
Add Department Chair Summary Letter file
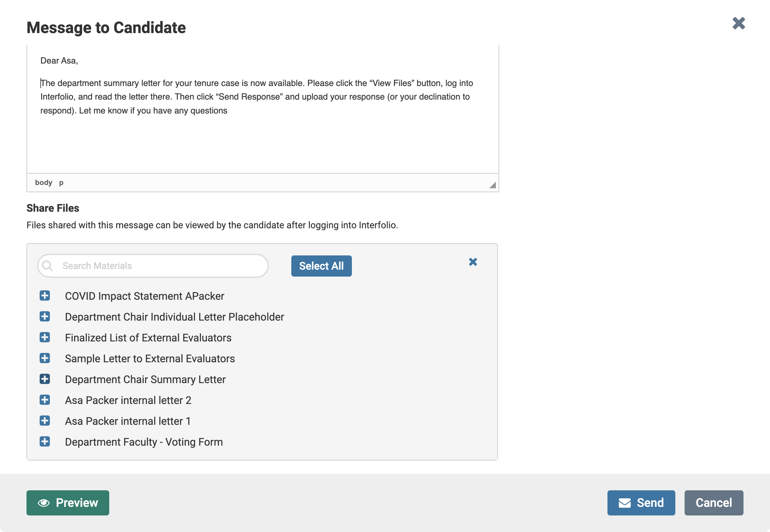(x=45, y=379)
